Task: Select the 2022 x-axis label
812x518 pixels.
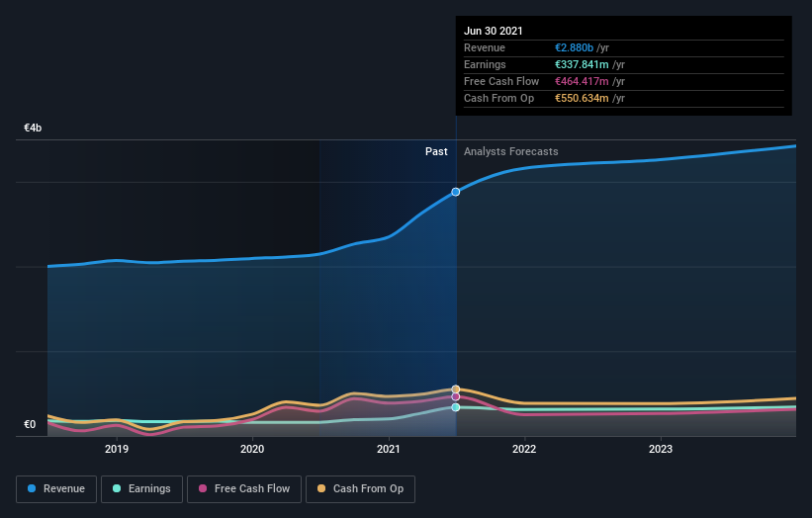Action: [x=524, y=449]
